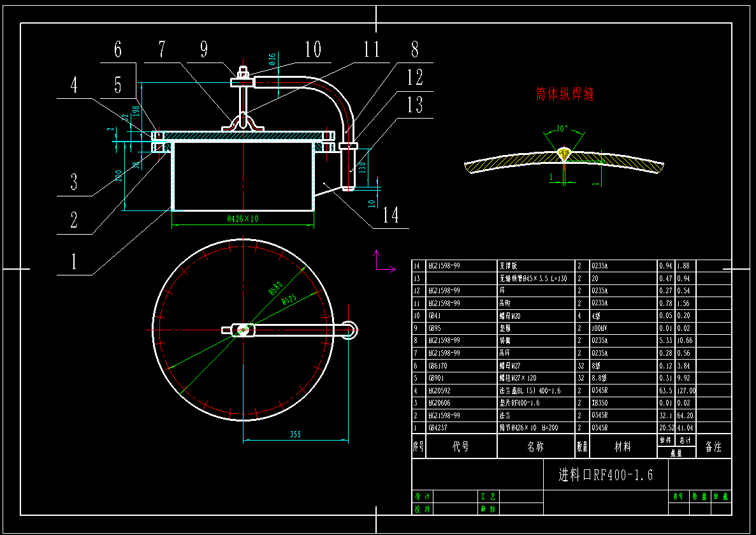This screenshot has width=756, height=535.
Task: Select the vertical 130 dimension text
Action: (x=362, y=166)
